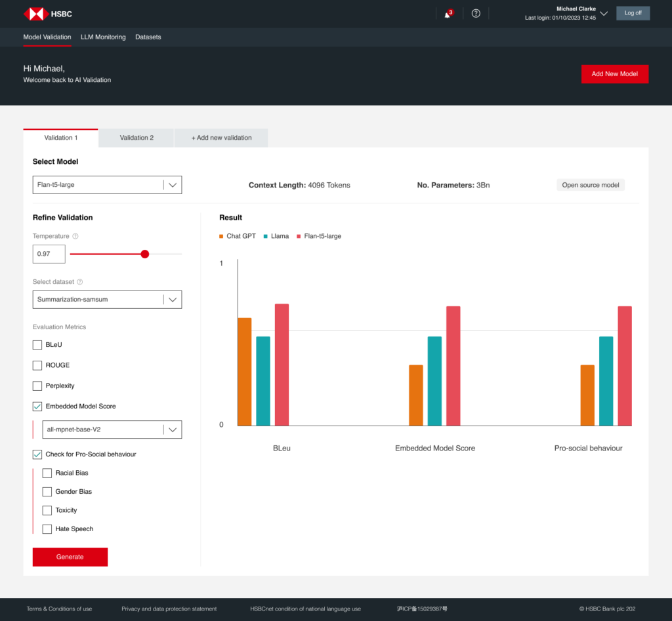Open the LLM Monitoring menu item

click(103, 37)
